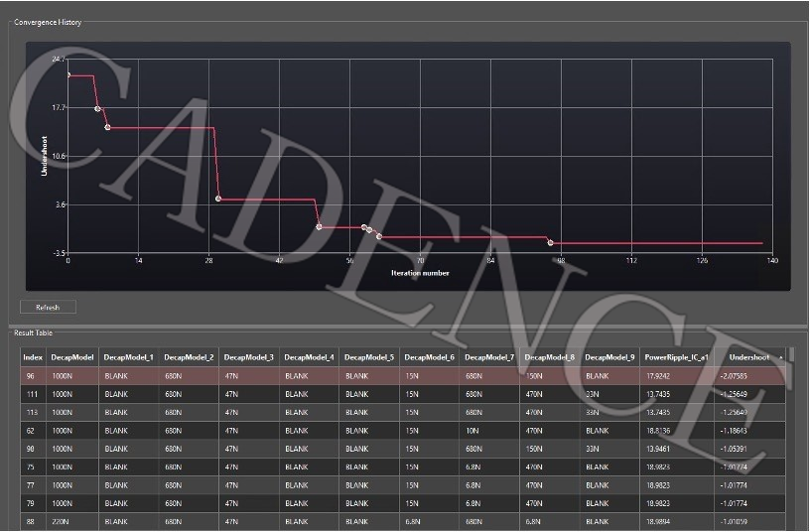Image resolution: width=810 pixels, height=532 pixels.
Task: Click the DecapModel_5 column header
Action: pos(369,357)
